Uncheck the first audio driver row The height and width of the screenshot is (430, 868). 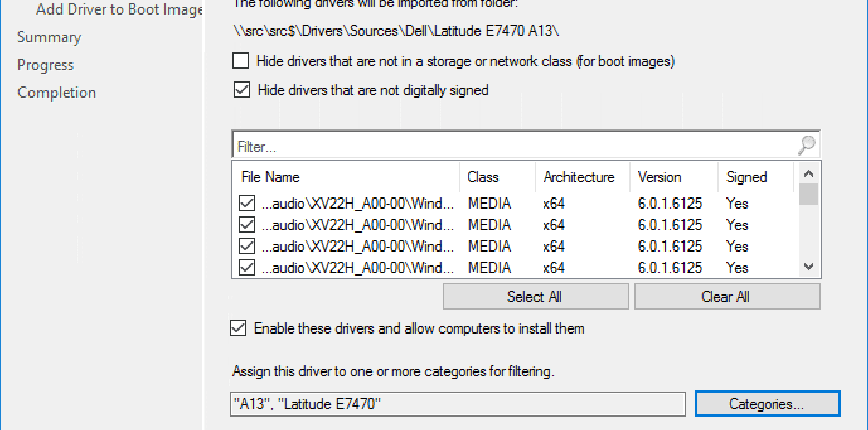point(246,203)
